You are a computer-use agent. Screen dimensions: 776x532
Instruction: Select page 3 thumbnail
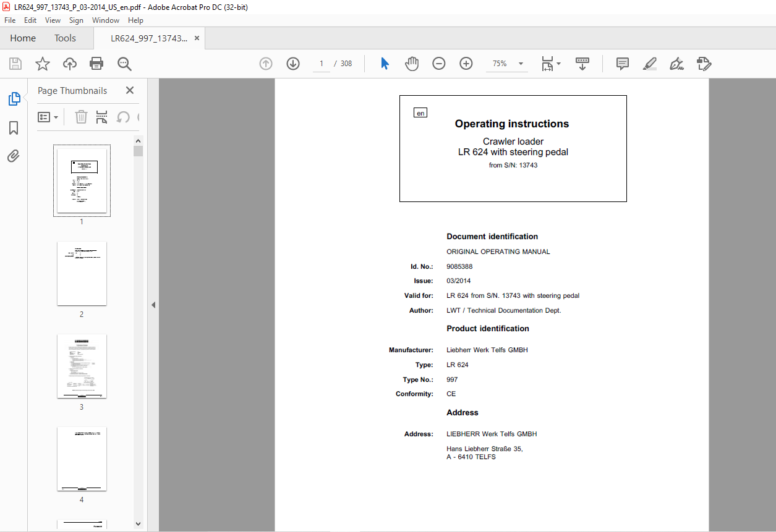point(82,366)
